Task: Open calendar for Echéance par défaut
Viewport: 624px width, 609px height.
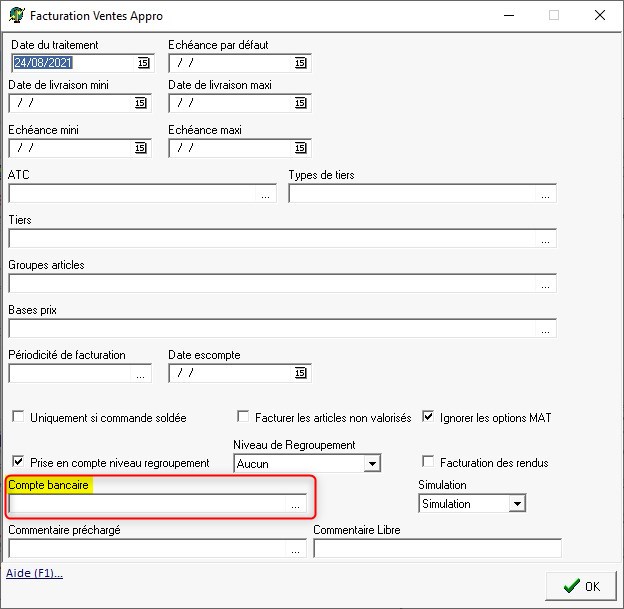Action: coord(300,63)
